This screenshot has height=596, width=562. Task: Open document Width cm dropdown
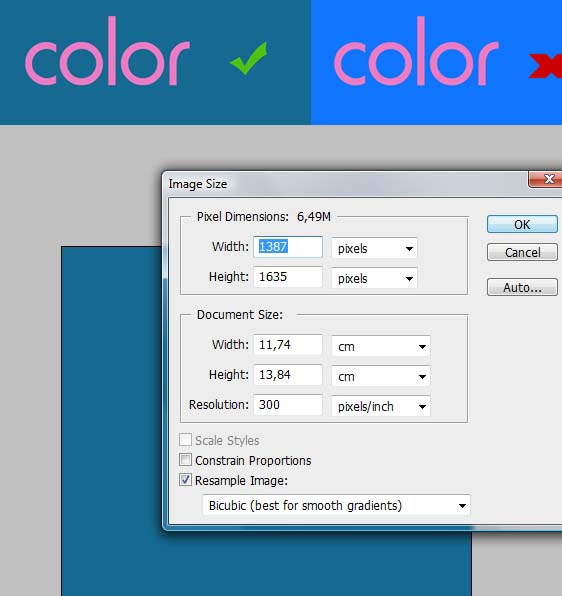click(x=381, y=346)
